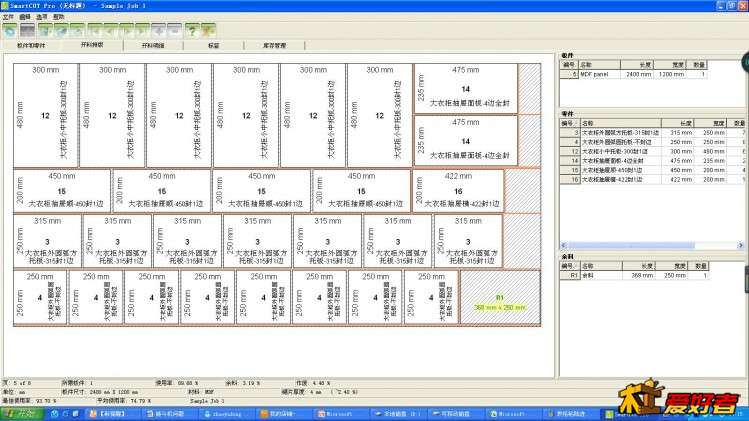Switch to the 板件和零件 tab
749x421 pixels.
pos(31,45)
